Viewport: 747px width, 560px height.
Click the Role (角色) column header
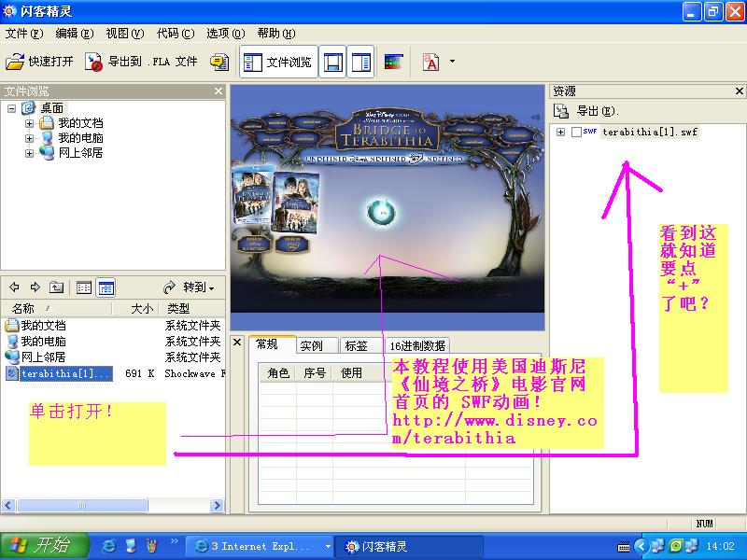(x=278, y=372)
